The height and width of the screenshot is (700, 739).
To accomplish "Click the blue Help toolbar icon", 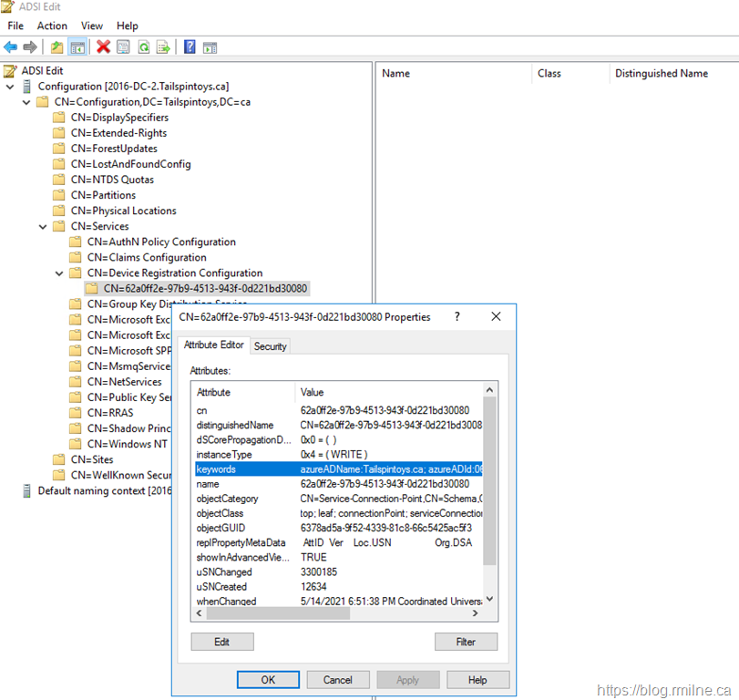I will [190, 47].
